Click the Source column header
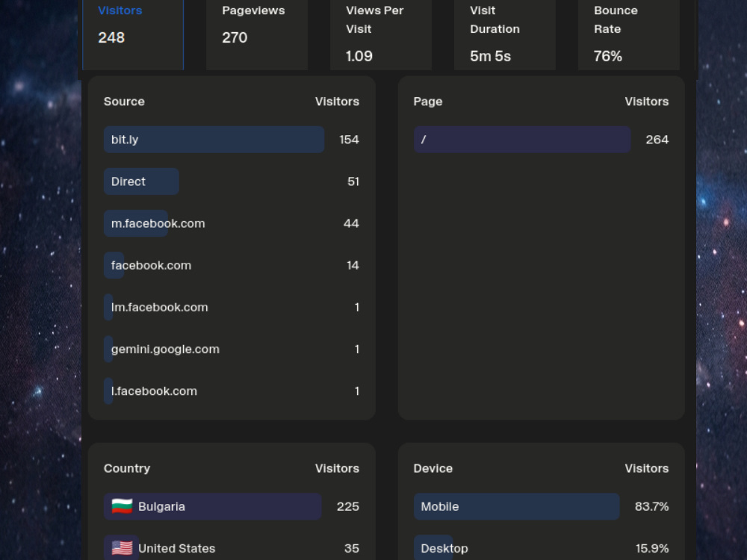The width and height of the screenshot is (747, 560). tap(124, 102)
